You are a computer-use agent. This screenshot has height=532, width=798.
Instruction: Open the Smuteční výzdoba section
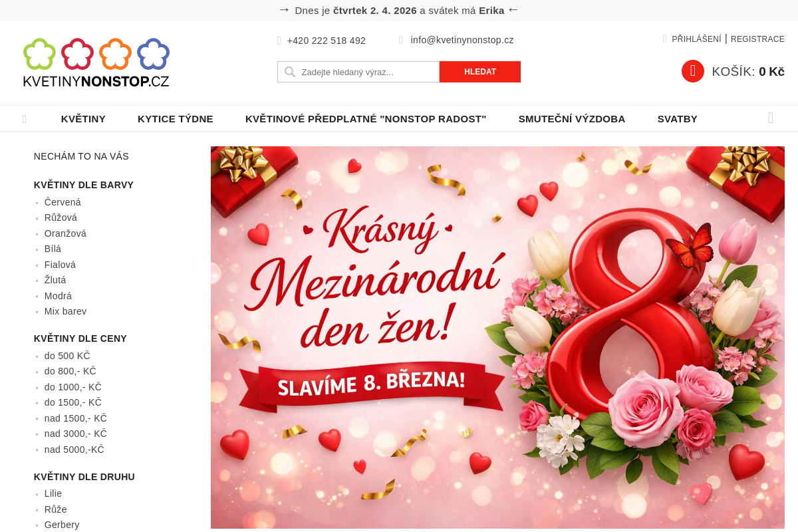coord(572,119)
